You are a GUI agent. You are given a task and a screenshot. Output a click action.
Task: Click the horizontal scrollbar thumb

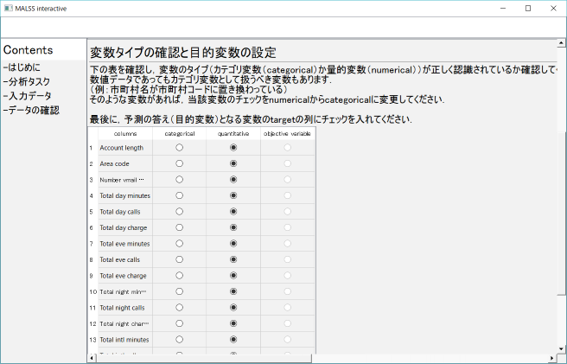204,358
